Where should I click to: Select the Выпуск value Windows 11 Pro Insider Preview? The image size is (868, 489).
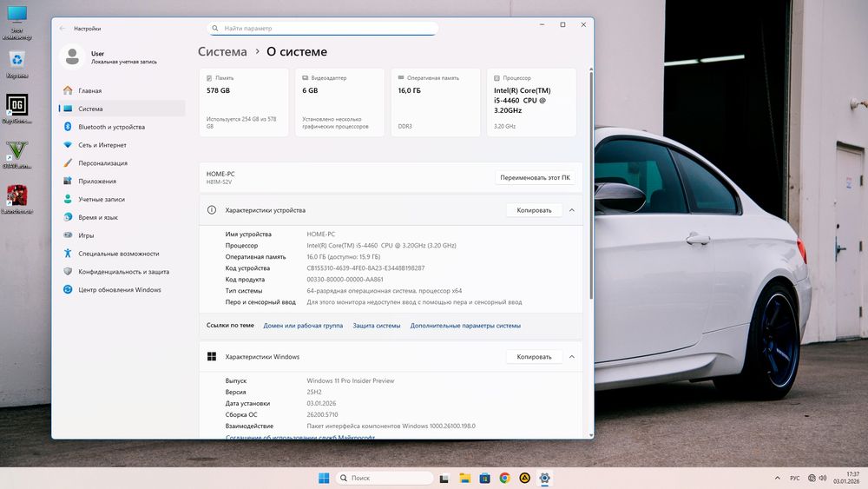(x=351, y=381)
